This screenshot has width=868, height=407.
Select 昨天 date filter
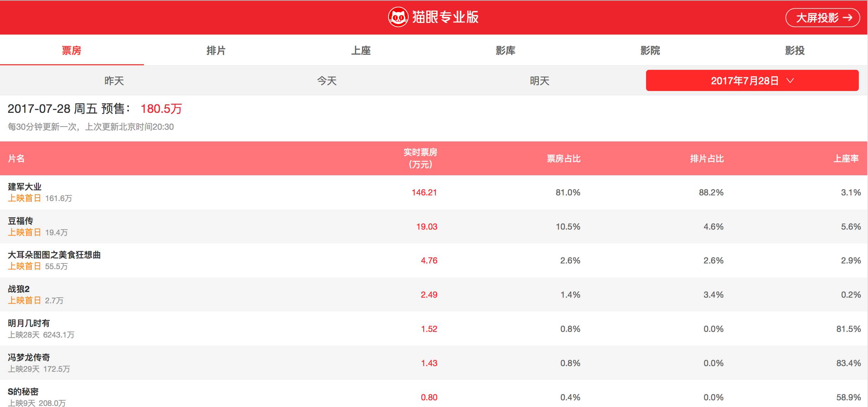point(114,81)
